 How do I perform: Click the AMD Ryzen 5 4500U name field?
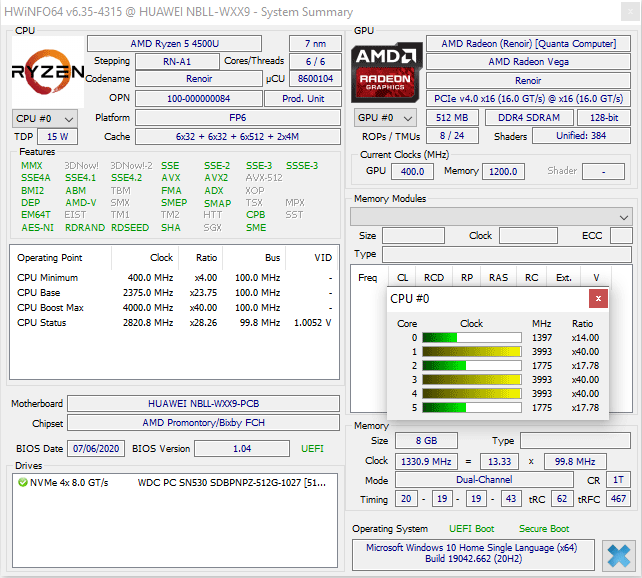point(174,43)
